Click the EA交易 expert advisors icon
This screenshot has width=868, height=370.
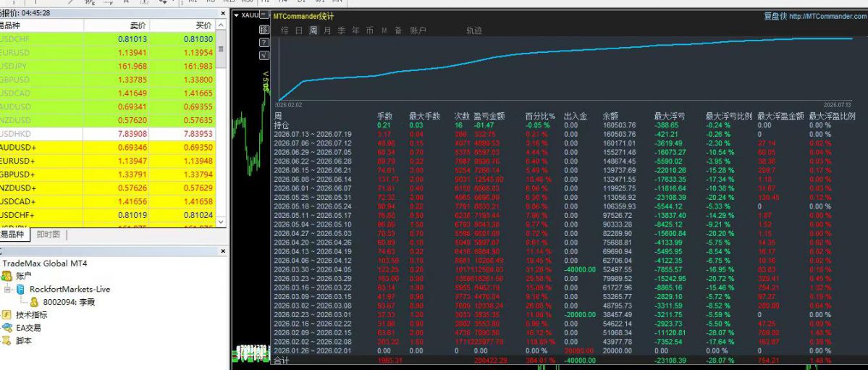[7, 327]
